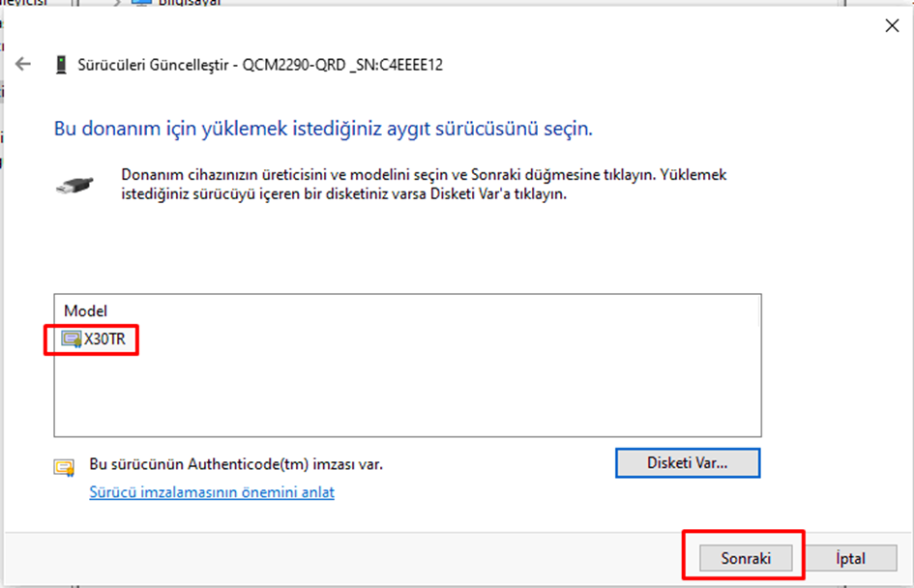The width and height of the screenshot is (914, 588).
Task: Click the USB cable hardware icon
Action: 74,184
